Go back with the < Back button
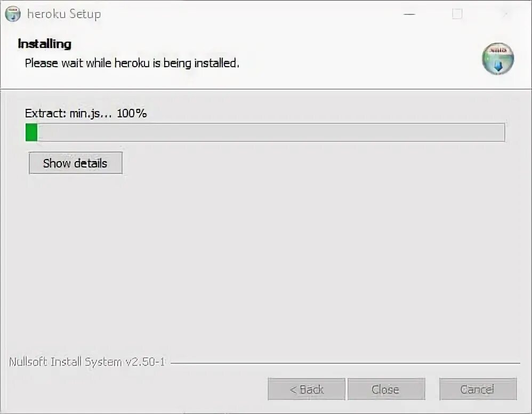The width and height of the screenshot is (532, 414). click(307, 389)
